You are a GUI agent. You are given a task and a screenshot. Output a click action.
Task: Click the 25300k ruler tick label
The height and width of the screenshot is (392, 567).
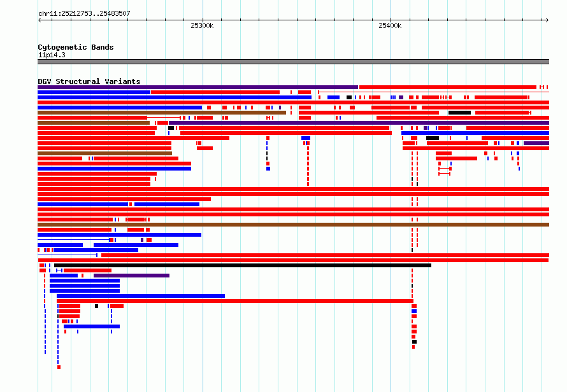click(202, 25)
